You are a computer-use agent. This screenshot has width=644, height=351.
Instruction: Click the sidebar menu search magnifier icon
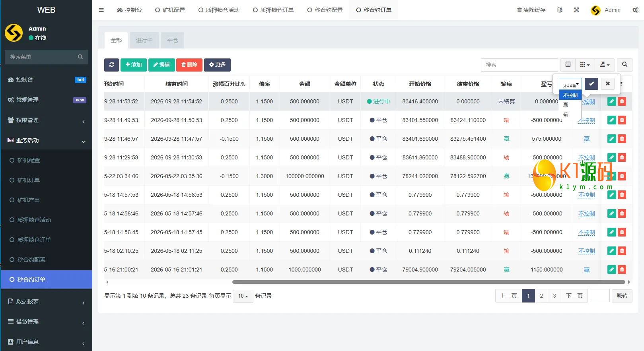click(x=80, y=57)
